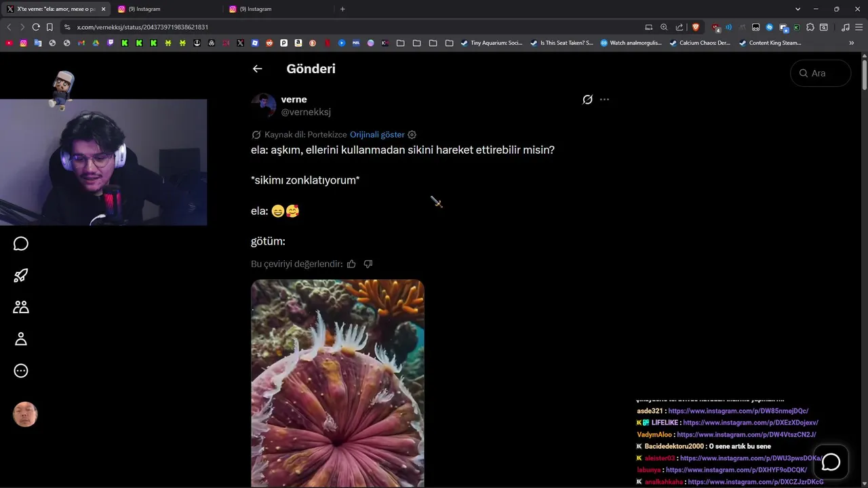This screenshot has height=488, width=868.
Task: Open the rocket icon in left sidebar
Action: point(21,275)
